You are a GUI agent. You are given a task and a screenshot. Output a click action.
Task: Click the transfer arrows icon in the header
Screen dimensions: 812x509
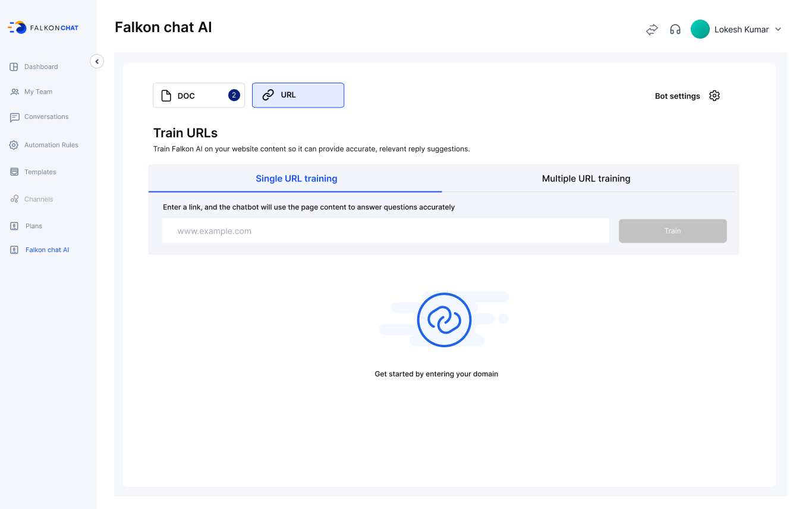tap(652, 29)
